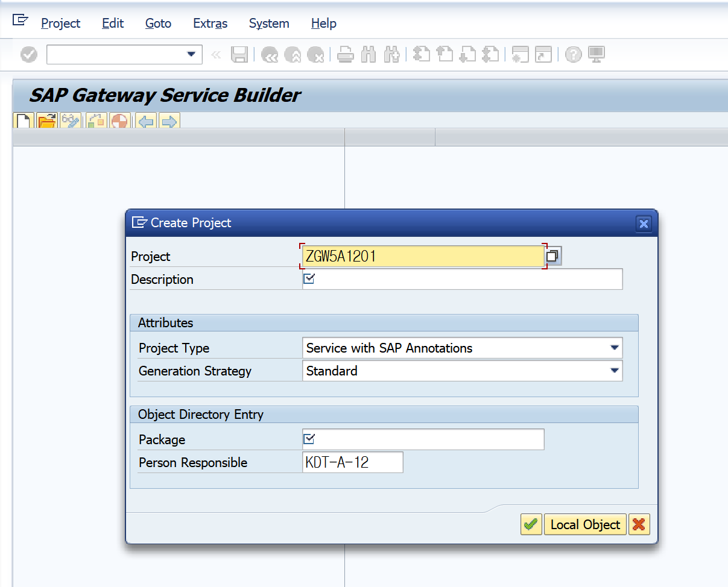Click the Check Project Consistency icon
Screen dimensions: 728x587
tap(96, 121)
